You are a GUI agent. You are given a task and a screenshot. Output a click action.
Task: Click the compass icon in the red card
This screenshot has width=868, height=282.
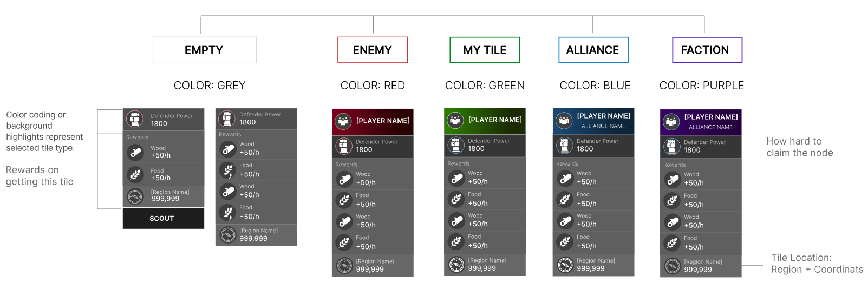tap(344, 265)
